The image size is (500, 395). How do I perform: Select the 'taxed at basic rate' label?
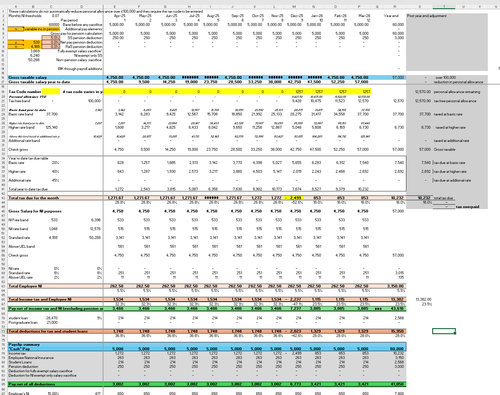coord(448,114)
